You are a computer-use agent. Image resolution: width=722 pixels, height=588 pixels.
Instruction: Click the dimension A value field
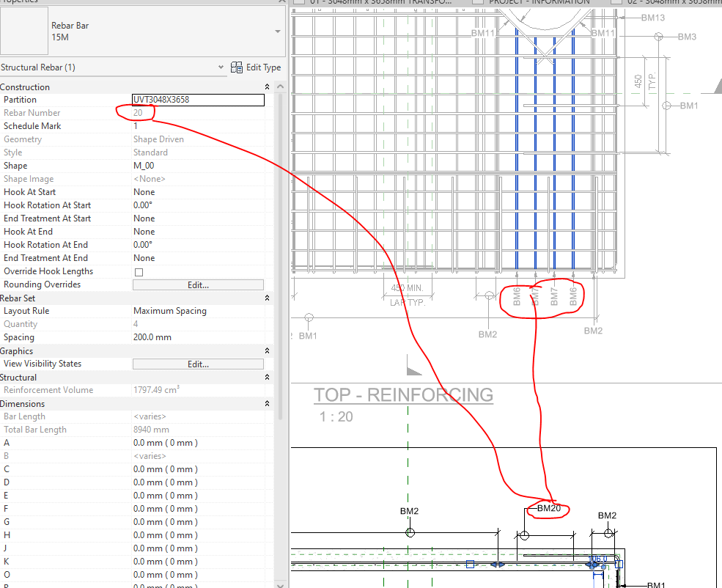(x=198, y=443)
